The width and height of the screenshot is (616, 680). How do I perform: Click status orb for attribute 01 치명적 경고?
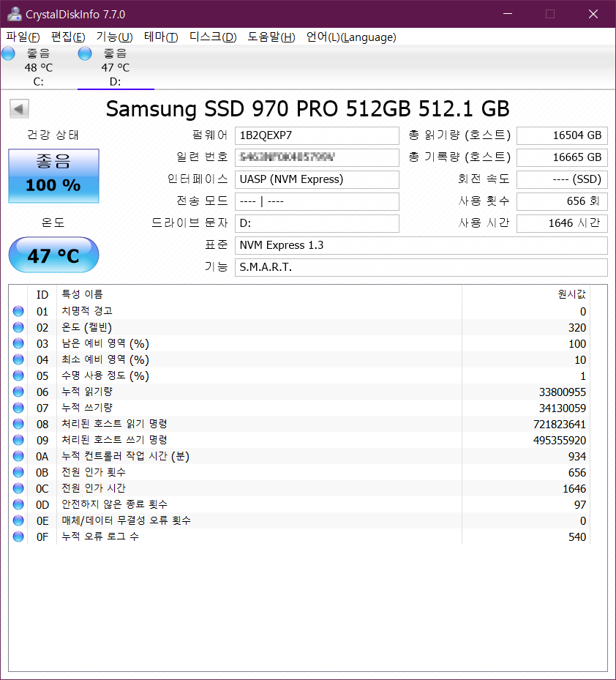(18, 311)
